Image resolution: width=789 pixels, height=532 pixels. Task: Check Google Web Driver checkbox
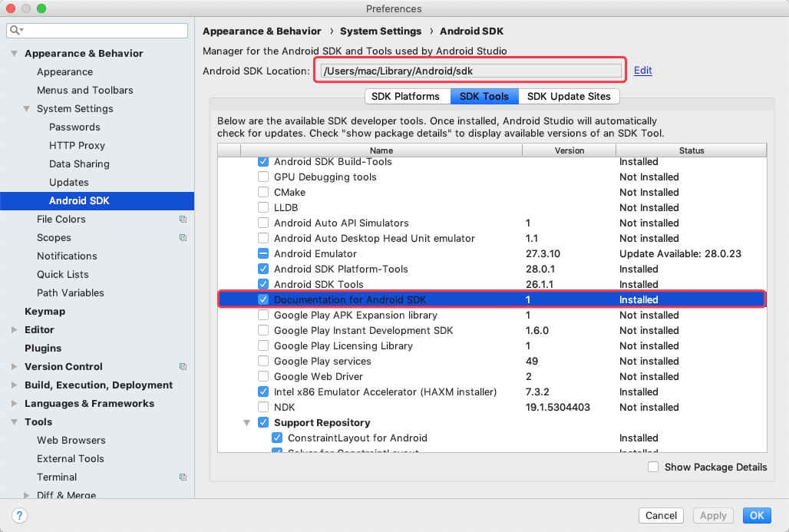[x=262, y=376]
